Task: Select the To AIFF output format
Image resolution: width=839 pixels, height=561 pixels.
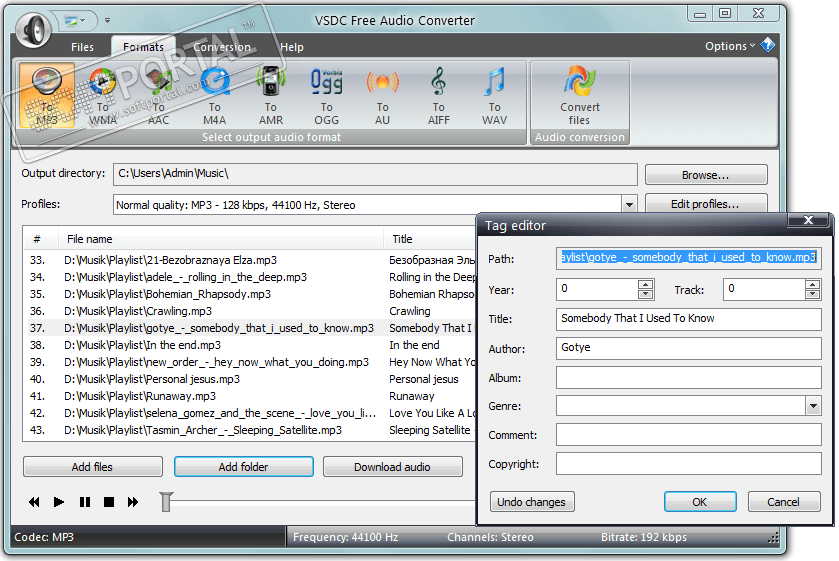Action: point(438,96)
